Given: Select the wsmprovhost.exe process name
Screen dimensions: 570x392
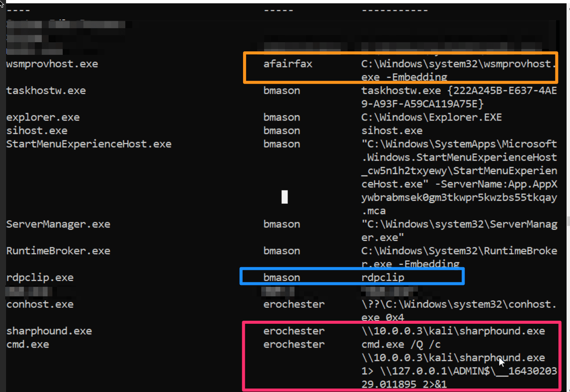Looking at the screenshot, I should (52, 64).
